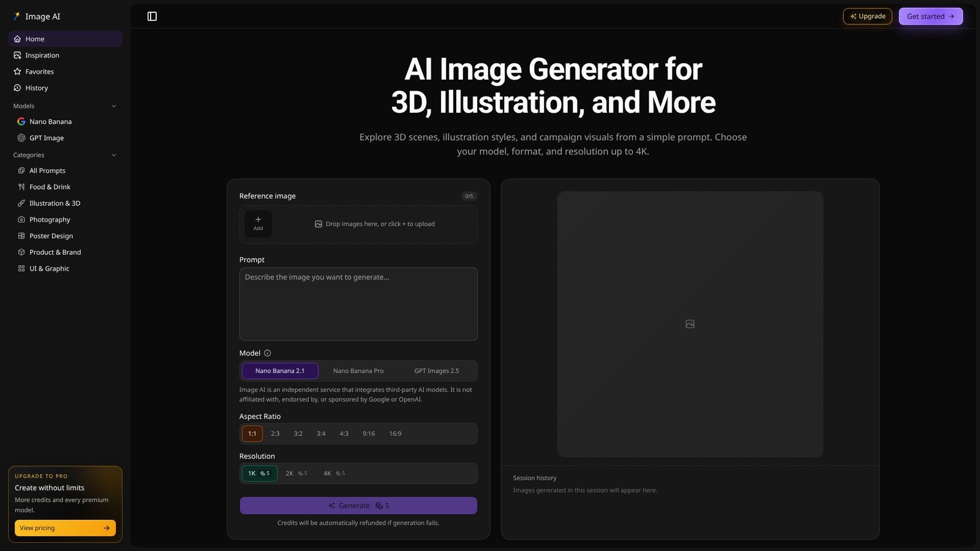
Task: Click the All Prompts icon
Action: click(21, 171)
